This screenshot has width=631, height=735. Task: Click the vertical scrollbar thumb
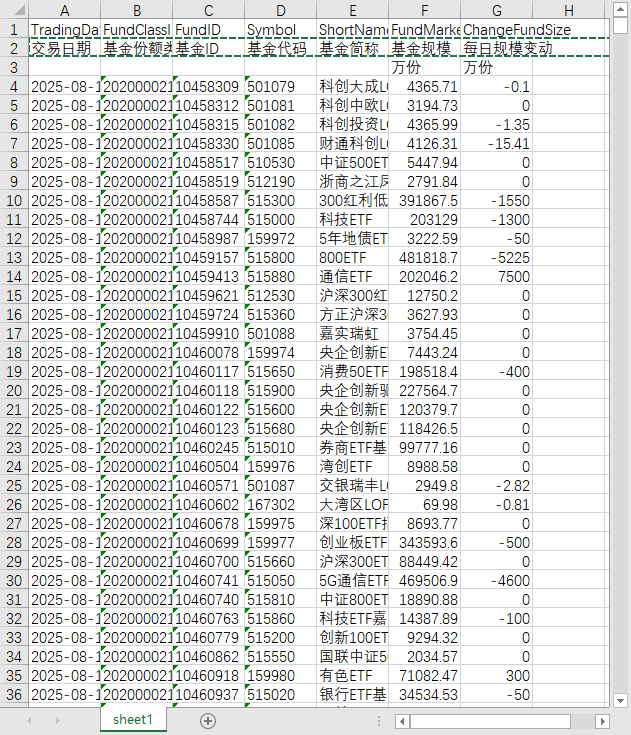click(x=620, y=25)
